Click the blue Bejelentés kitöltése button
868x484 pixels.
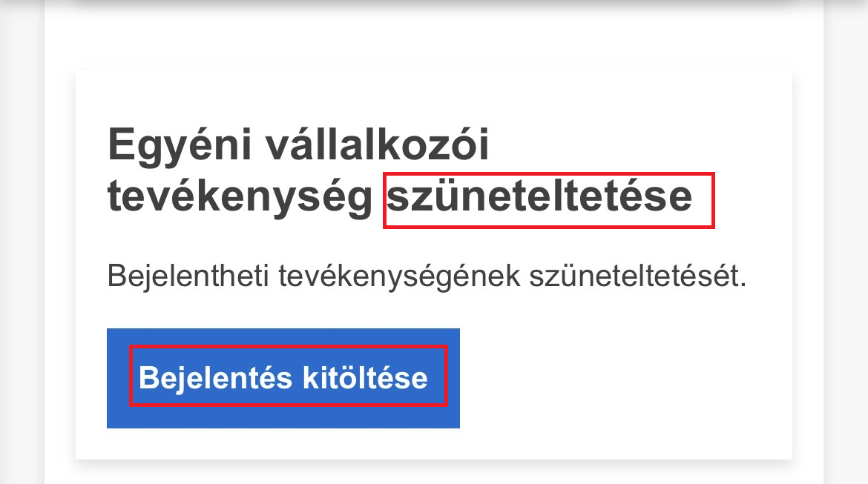(283, 378)
